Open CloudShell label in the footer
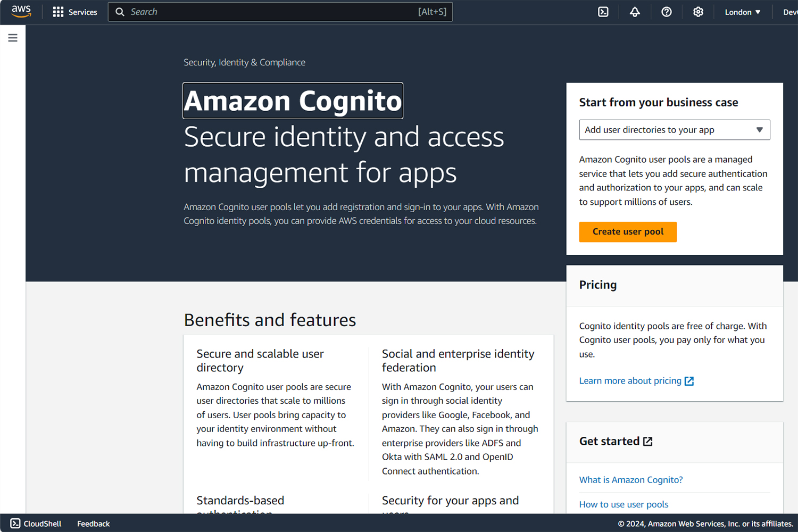The width and height of the screenshot is (798, 532). click(43, 523)
